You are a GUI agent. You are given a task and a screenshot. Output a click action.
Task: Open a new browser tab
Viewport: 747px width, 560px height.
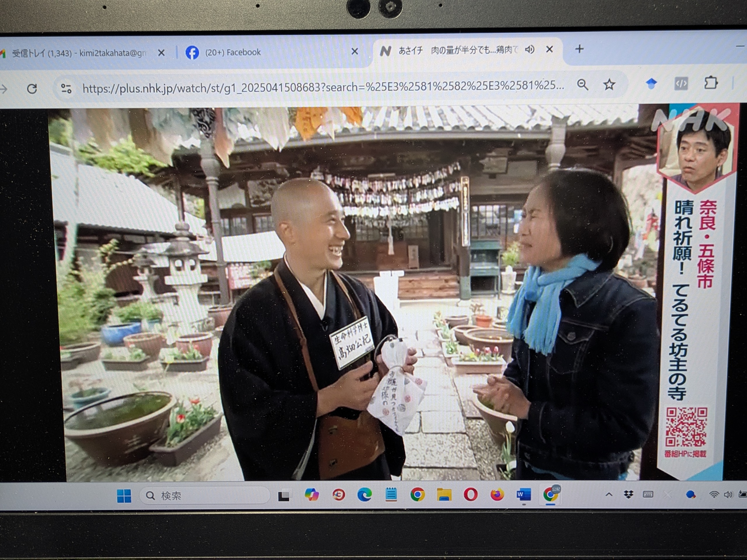pyautogui.click(x=579, y=49)
